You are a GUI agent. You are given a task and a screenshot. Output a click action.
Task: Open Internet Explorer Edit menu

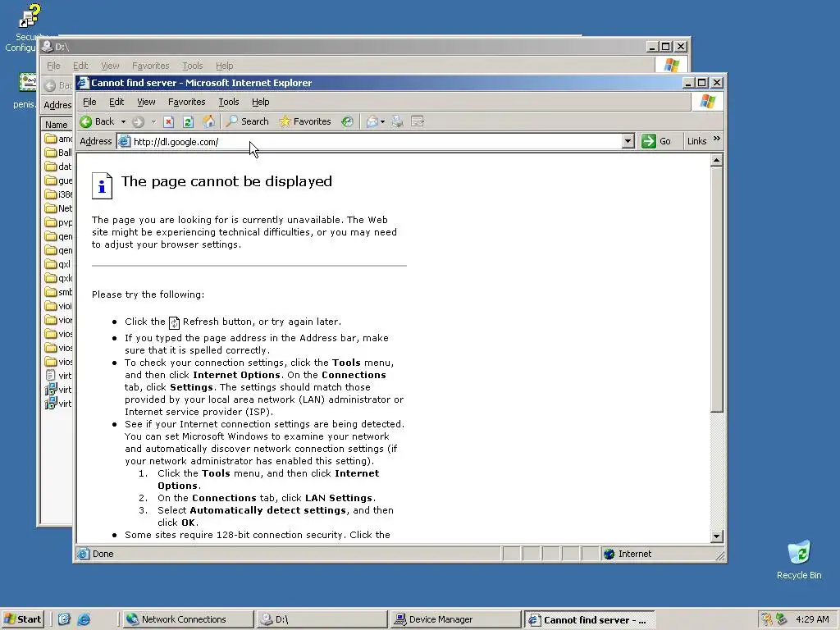[116, 102]
